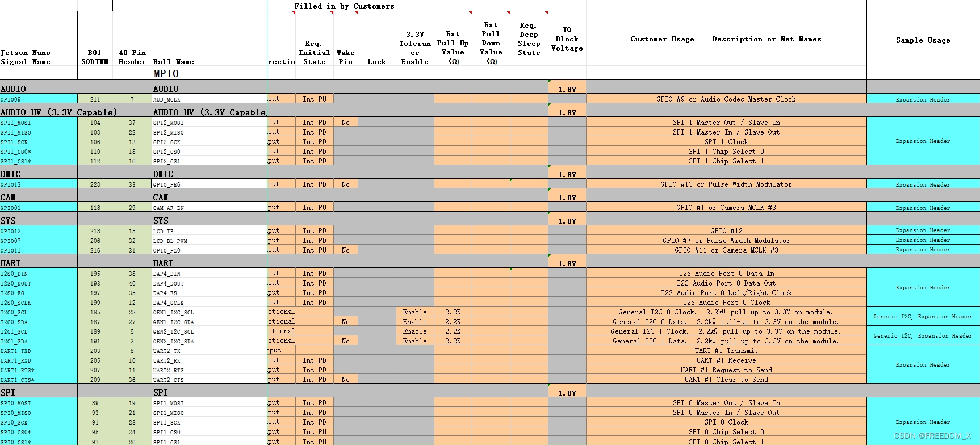Screen dimensions: 980x445
Task: Select the 'Req. Deep Sleep State' header
Action: (x=529, y=39)
